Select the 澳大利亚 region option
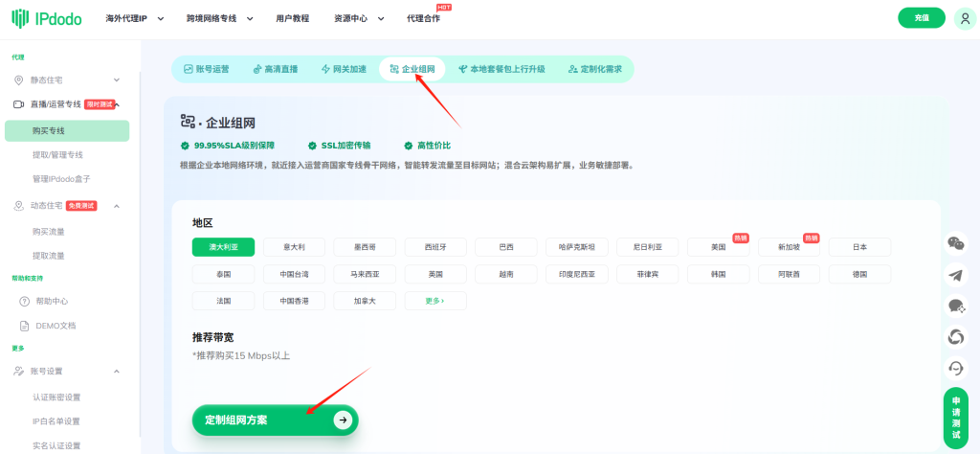This screenshot has height=454, width=980. tap(223, 247)
